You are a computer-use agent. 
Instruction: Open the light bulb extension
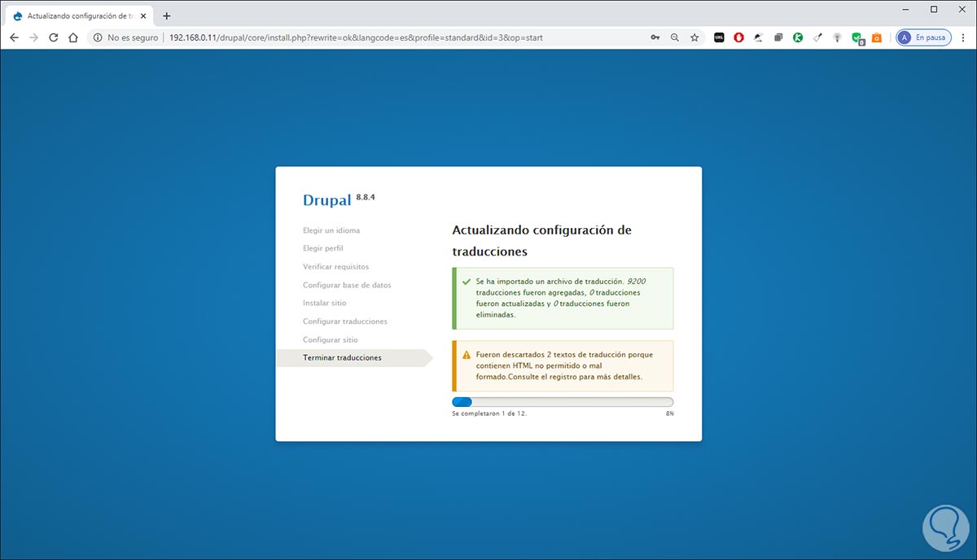(x=837, y=37)
